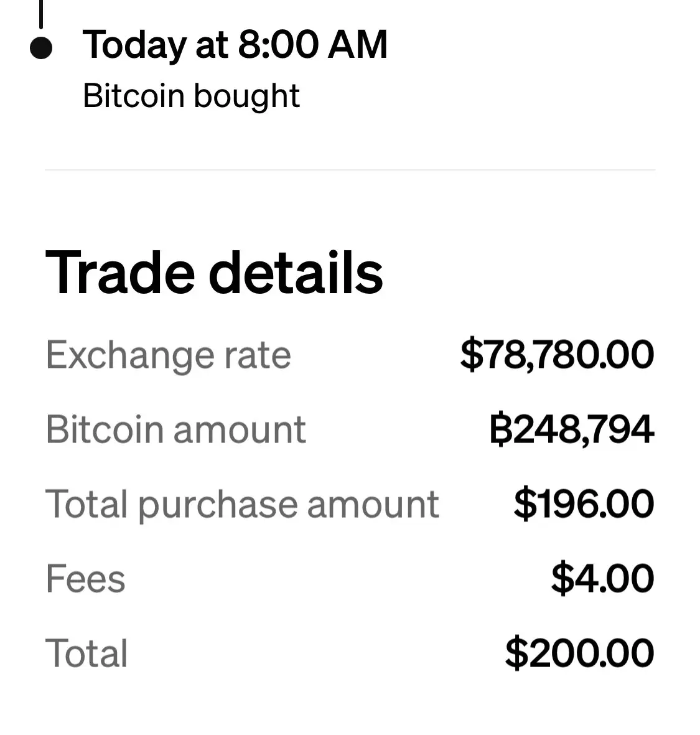Tap the $4.00 fees value
This screenshot has width=700, height=735.
(602, 579)
